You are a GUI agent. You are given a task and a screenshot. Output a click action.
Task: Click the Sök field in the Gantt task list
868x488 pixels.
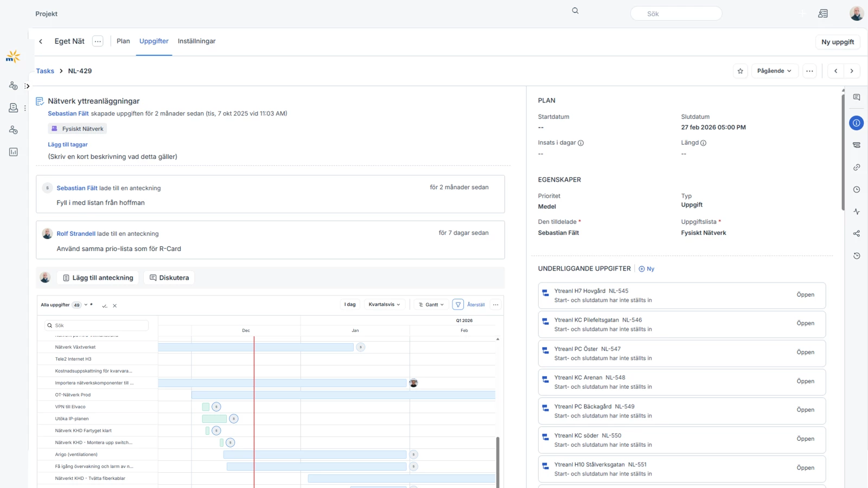[97, 325]
